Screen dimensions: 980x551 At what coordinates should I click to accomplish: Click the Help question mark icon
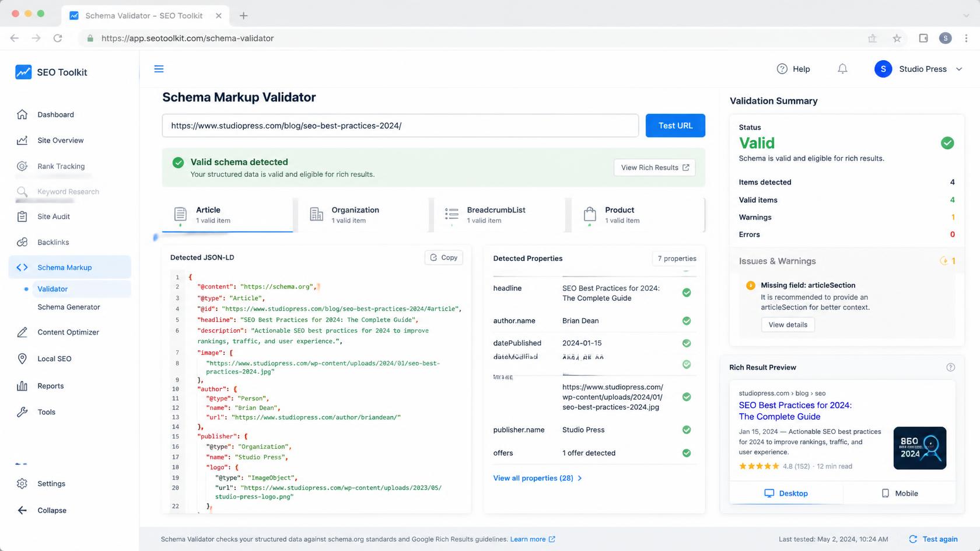[782, 69]
